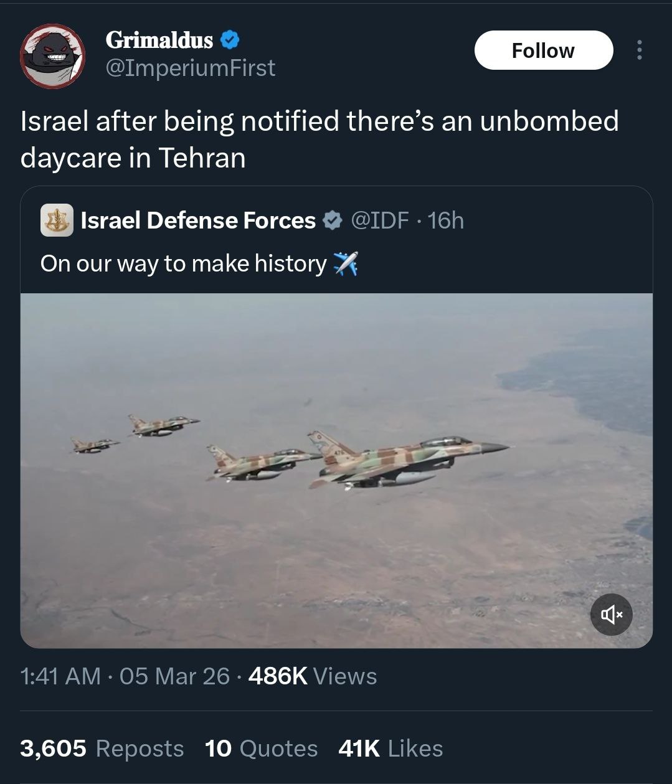The image size is (672, 784).
Task: Click the Israel Defense Forces avatar icon
Action: click(x=57, y=220)
